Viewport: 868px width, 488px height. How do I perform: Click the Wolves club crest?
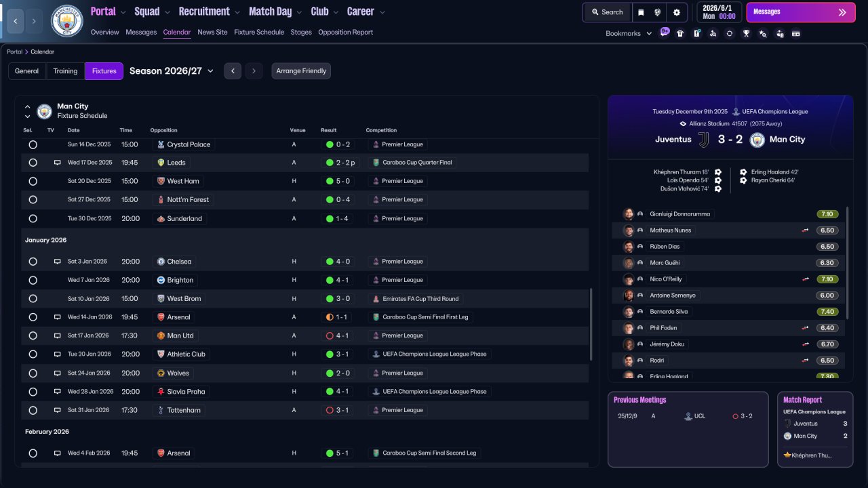[161, 373]
